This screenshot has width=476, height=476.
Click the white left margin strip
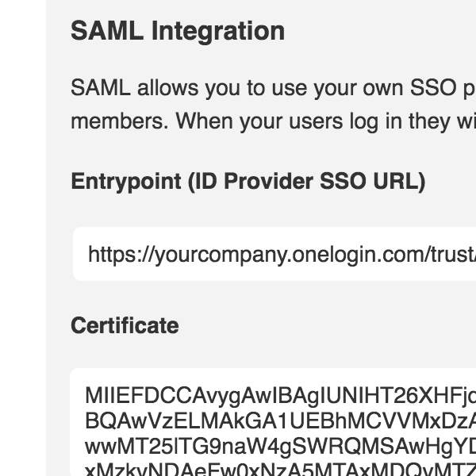[x=22, y=238]
